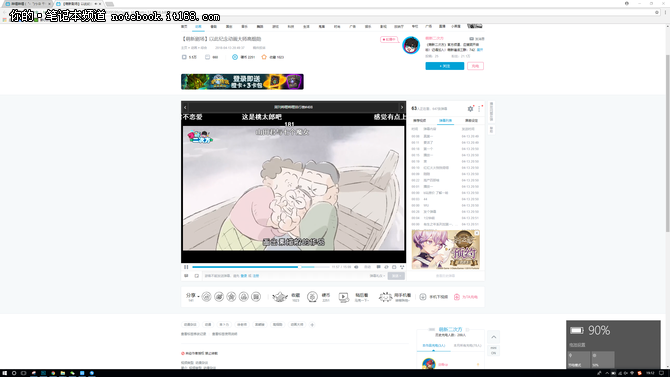Open the uploader's round avatar
670x377 pixels.
click(411, 45)
